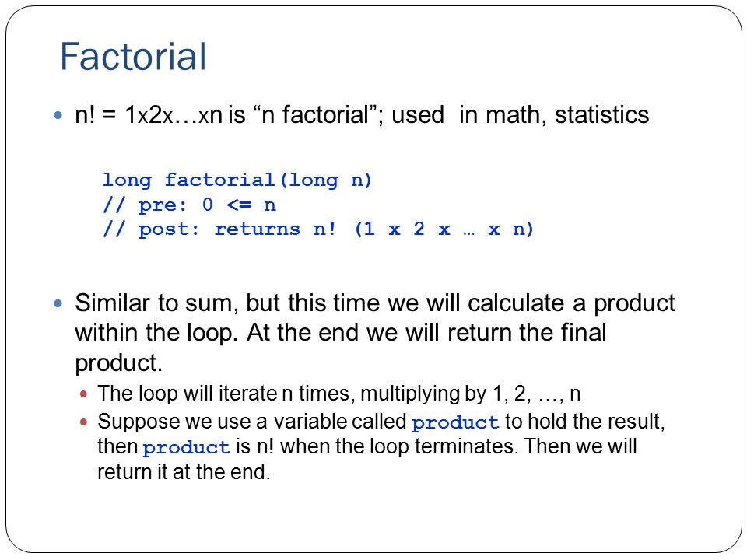Screen dimensions: 747x560
Task: Click the first blue product code word
Action: point(455,422)
